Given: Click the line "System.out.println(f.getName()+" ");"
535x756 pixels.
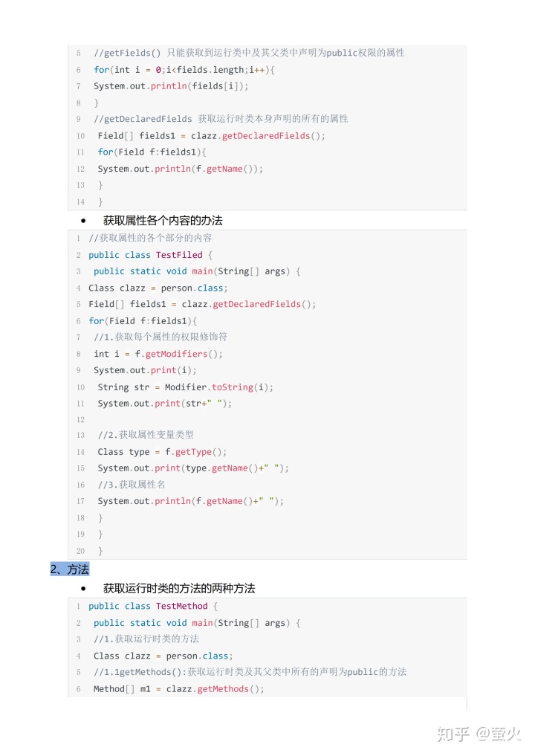Looking at the screenshot, I should click(x=191, y=502).
